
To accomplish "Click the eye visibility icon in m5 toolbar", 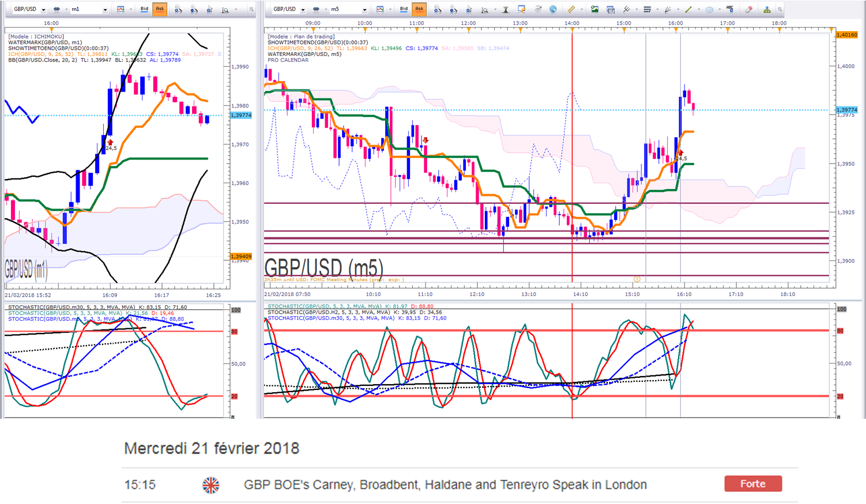I will click(x=538, y=9).
